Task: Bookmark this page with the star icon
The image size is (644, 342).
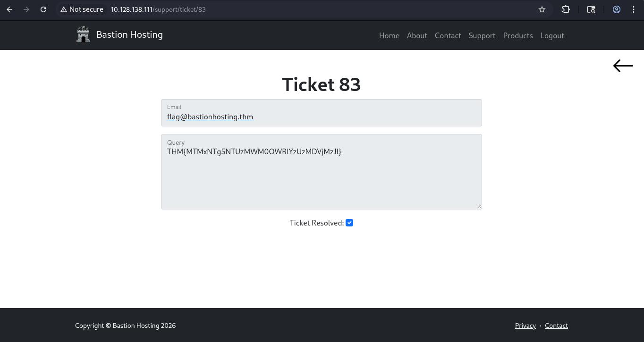Action: click(542, 9)
